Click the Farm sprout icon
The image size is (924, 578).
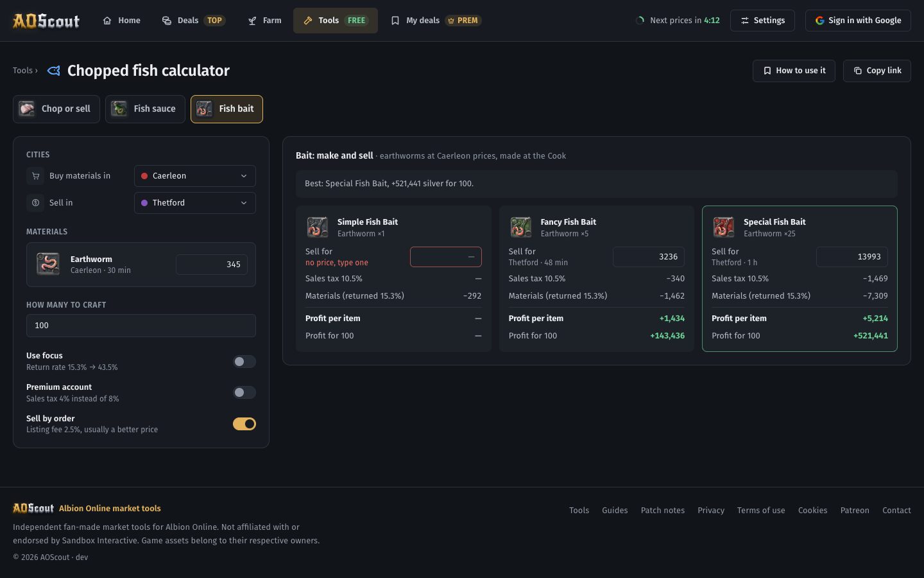(252, 21)
